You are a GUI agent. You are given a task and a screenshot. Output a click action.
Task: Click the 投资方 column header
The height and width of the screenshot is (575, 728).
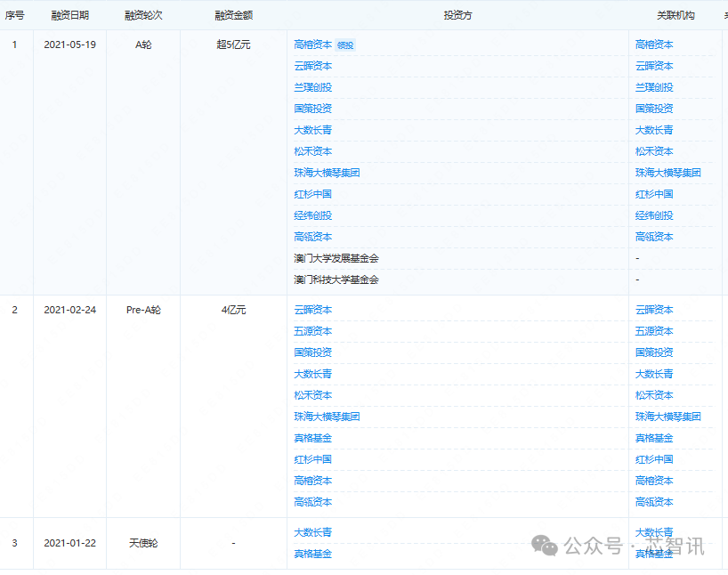(457, 15)
